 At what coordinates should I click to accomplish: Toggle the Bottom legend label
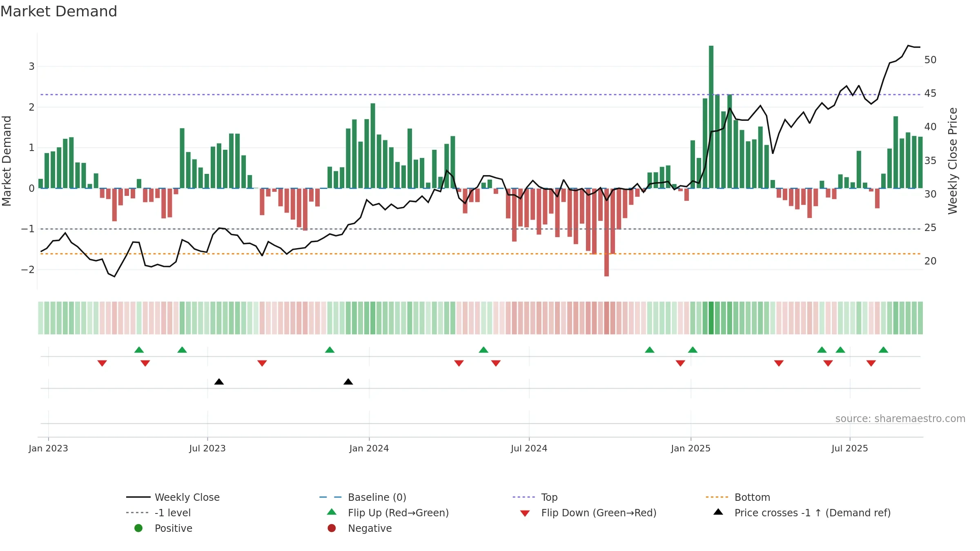click(753, 497)
